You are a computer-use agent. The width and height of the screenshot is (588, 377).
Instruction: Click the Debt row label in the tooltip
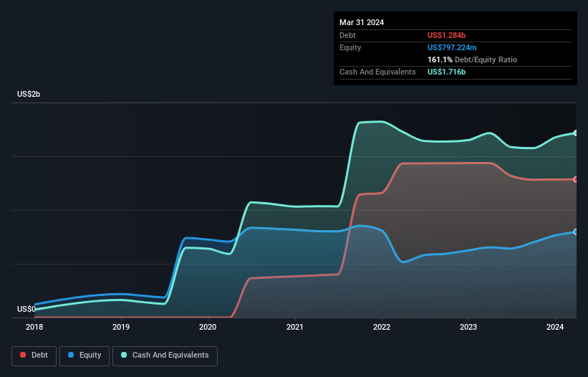pos(347,35)
